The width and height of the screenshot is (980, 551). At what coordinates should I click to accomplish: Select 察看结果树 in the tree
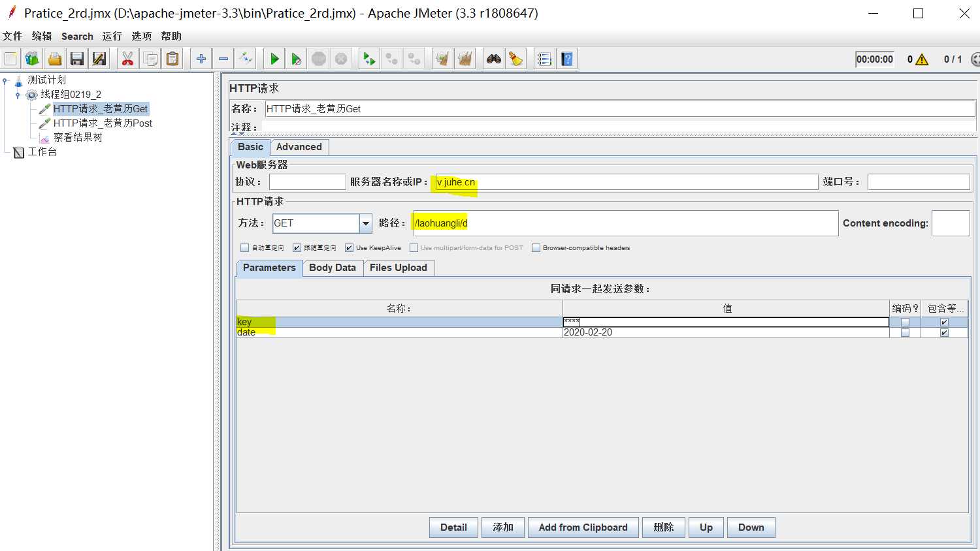click(x=78, y=137)
